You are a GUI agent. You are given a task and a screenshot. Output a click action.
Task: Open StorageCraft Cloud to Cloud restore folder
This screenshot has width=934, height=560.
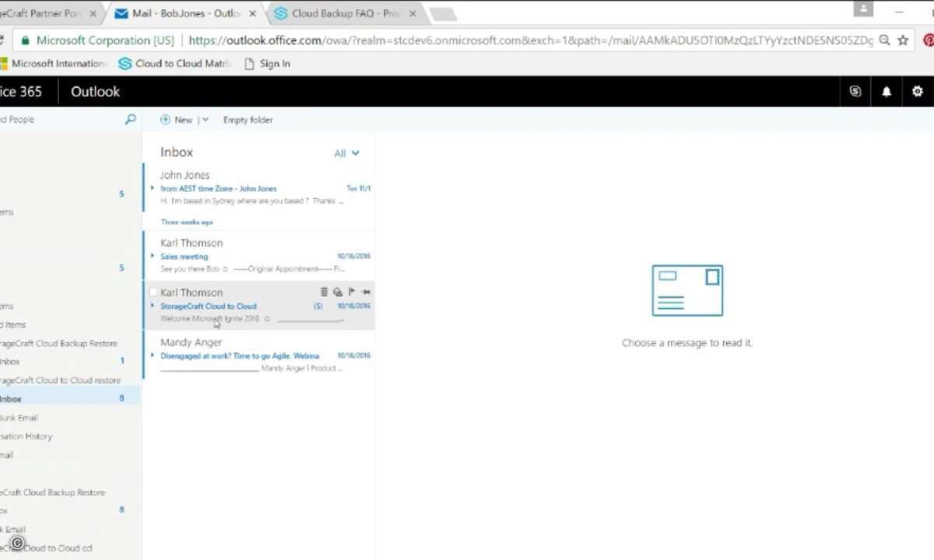60,380
